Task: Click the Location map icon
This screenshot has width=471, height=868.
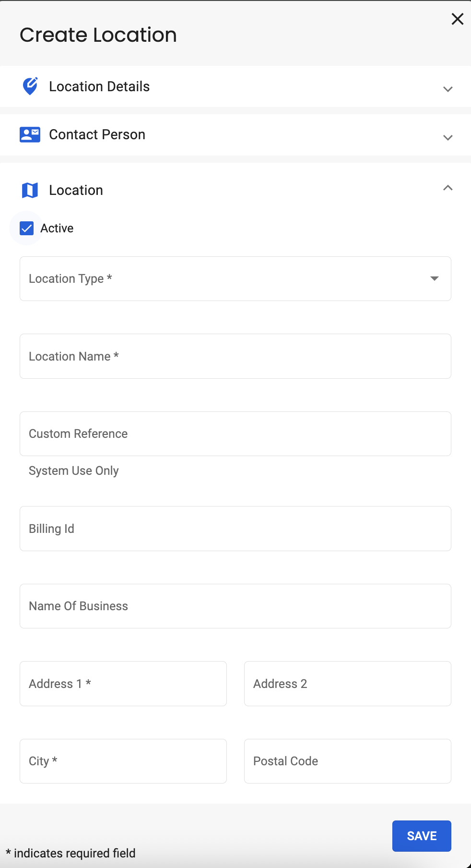Action: (30, 190)
